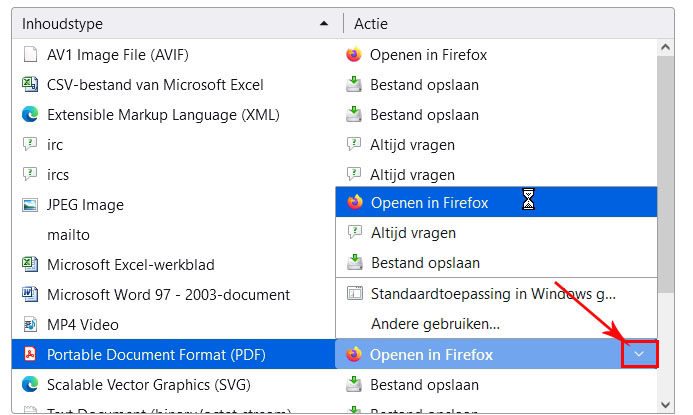This screenshot has width=693, height=415.
Task: Choose Altijd vragen in the dropdown list
Action: (x=413, y=233)
